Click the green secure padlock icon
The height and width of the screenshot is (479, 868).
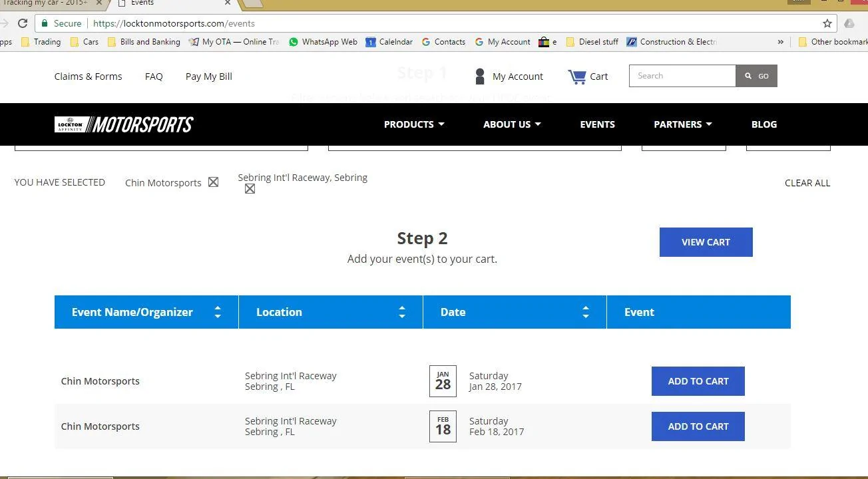coord(45,23)
